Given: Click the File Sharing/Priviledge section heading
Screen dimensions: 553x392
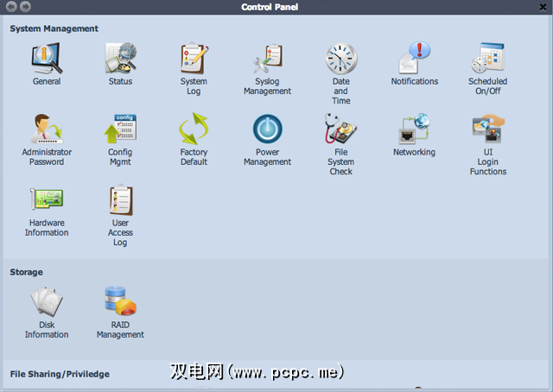Looking at the screenshot, I should 60,374.
